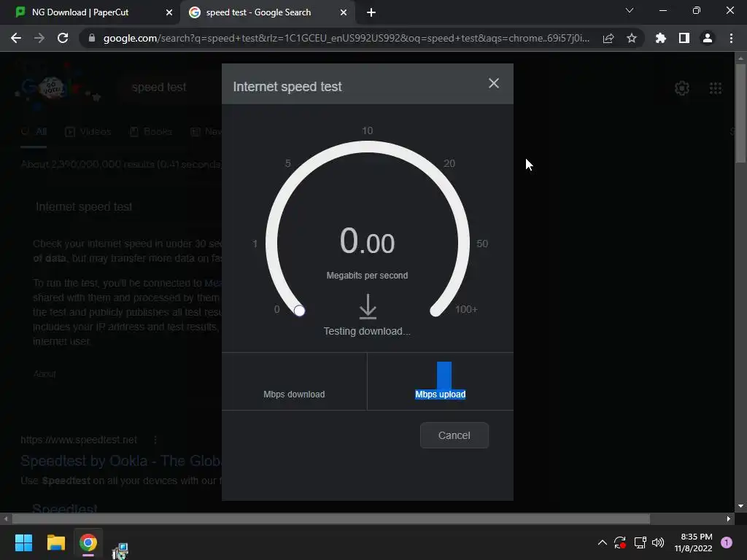Open the tab search dropdown chevron
747x560 pixels.
point(630,10)
